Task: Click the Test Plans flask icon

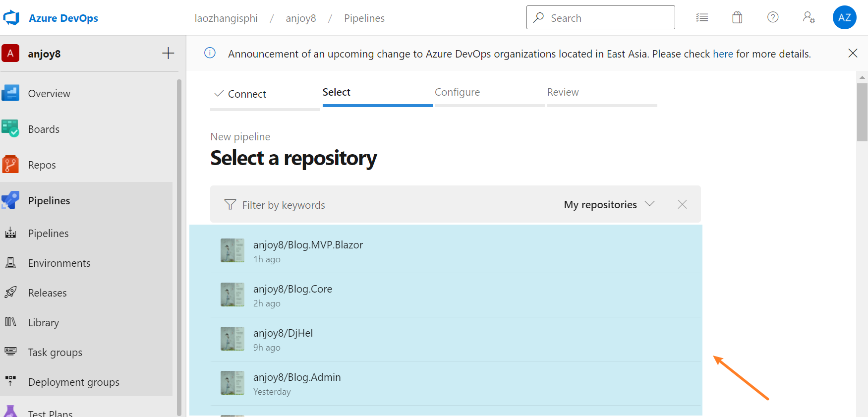Action: click(x=10, y=412)
